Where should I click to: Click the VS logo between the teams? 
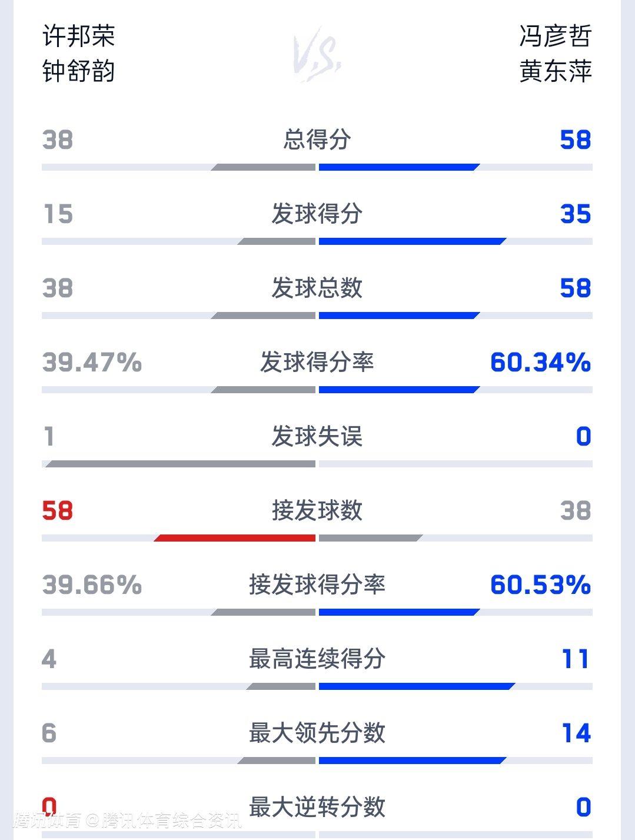(317, 54)
